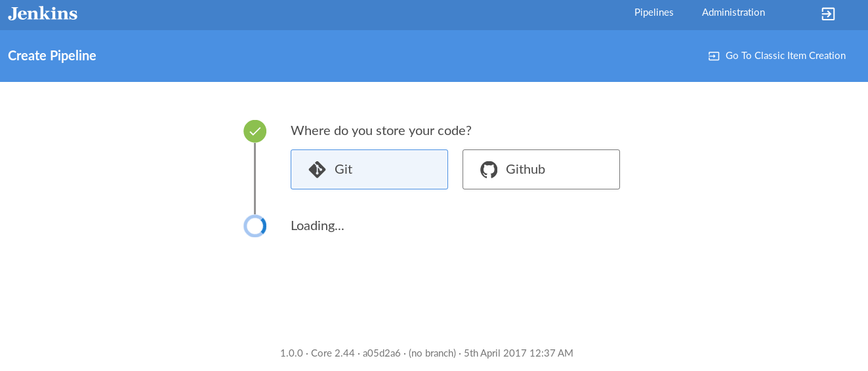Click the Core 2.44 text in footer
868x371 pixels.
[x=333, y=353]
